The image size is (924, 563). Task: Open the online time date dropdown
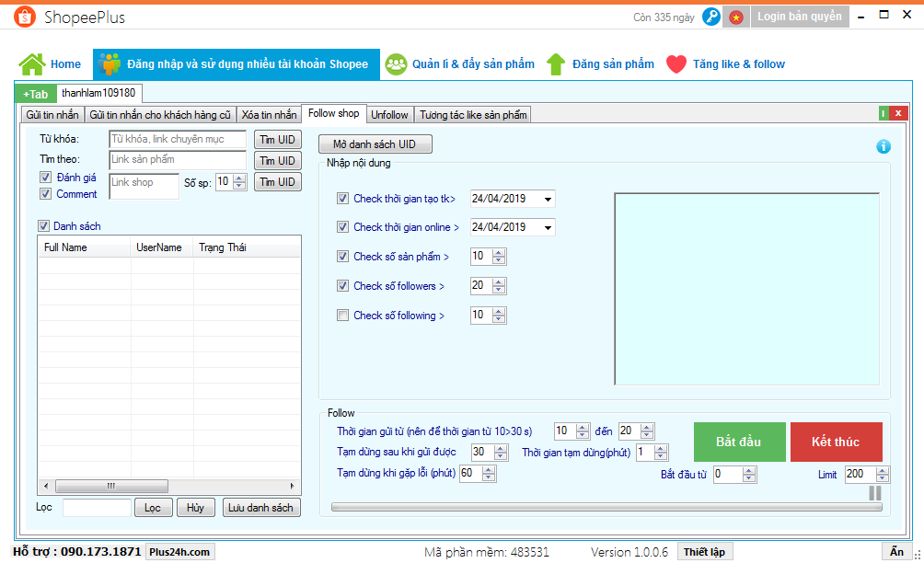[549, 227]
